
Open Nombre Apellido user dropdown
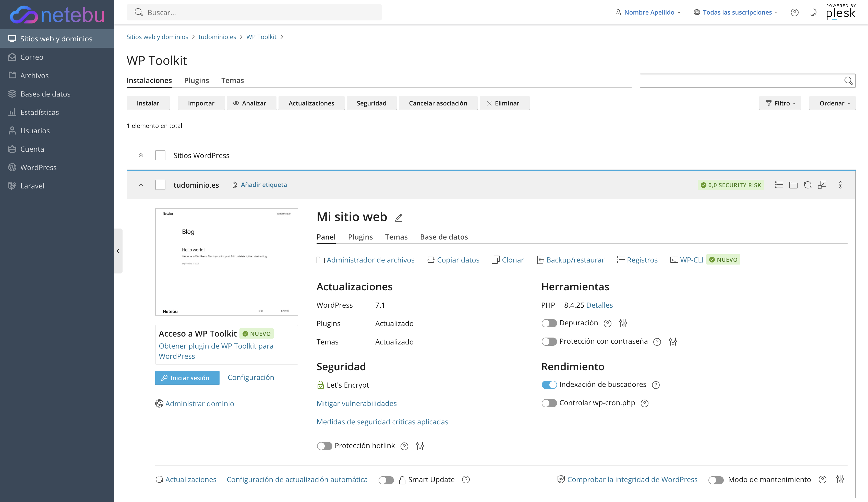click(x=648, y=13)
